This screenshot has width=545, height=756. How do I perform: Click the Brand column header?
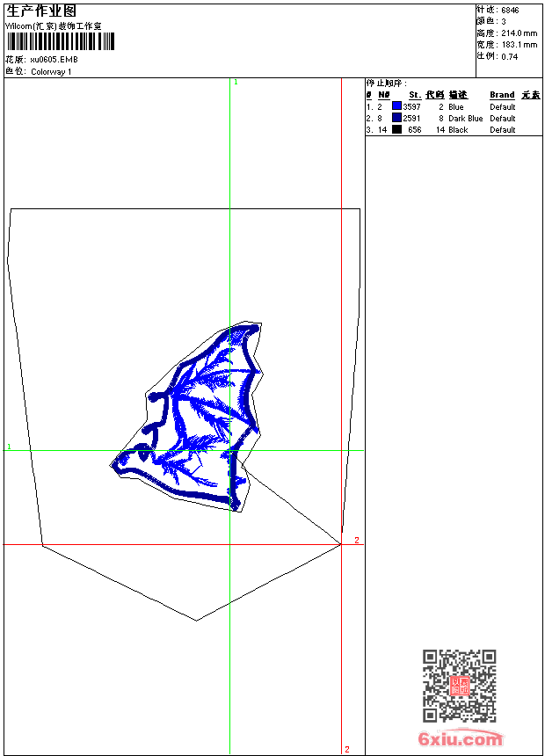click(x=502, y=95)
